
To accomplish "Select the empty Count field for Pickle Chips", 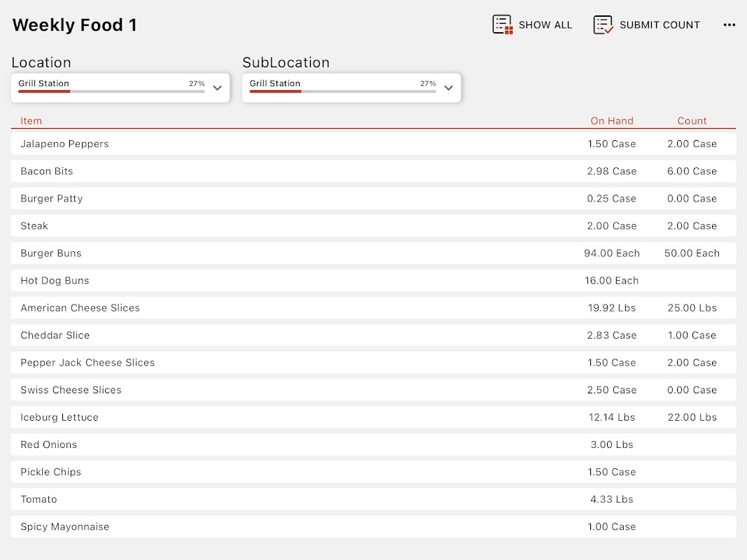I will click(692, 472).
